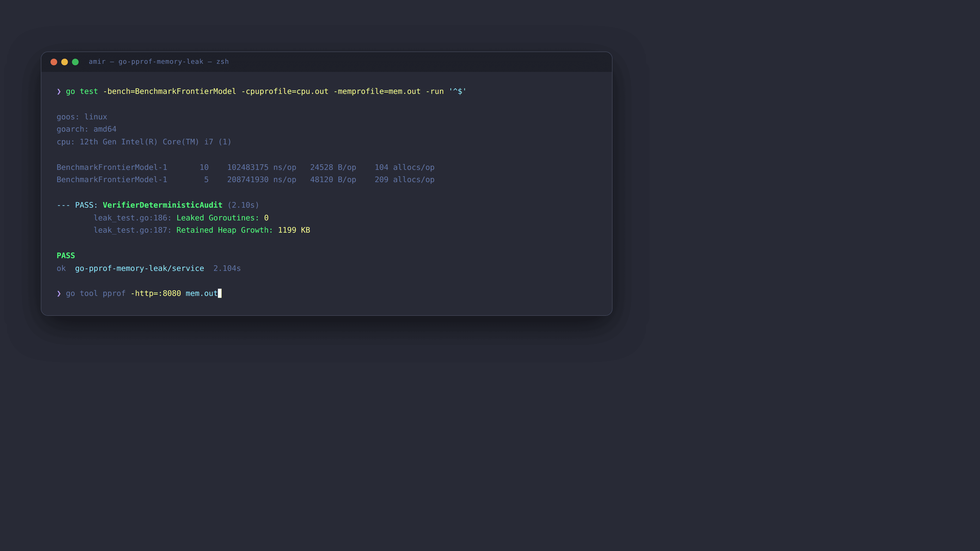Click the 'mem.out' argument at the cursor
Screen dimensions: 980x551
pos(202,294)
